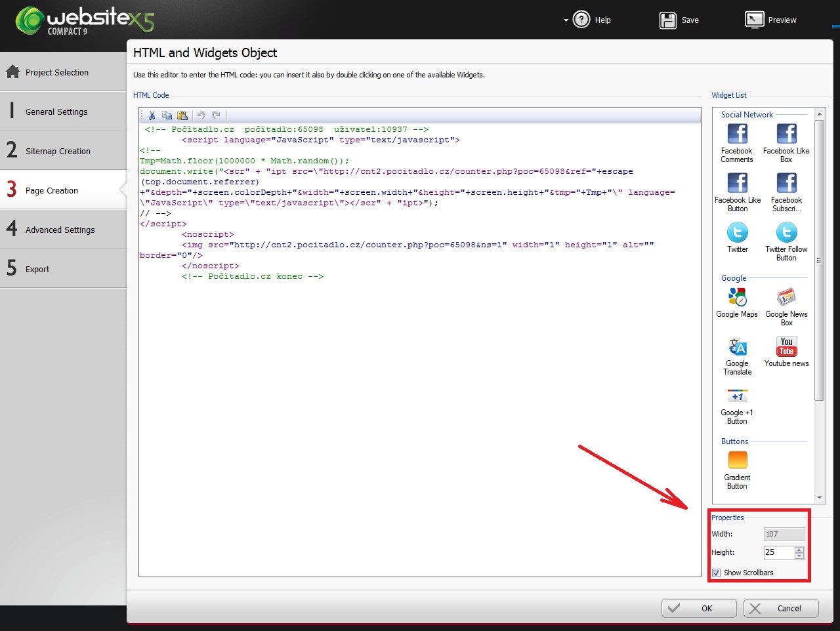Viewport: 840px width, 631px height.
Task: Click the Social Network category heading
Action: (747, 114)
